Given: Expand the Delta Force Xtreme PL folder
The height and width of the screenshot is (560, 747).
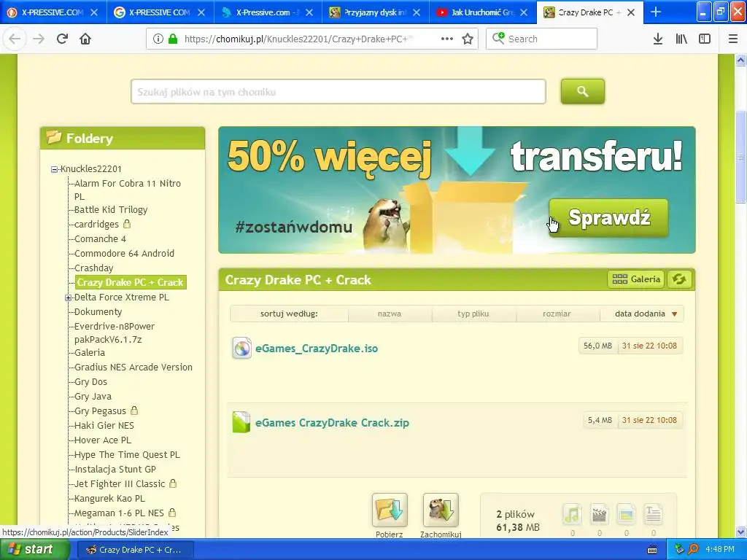Looking at the screenshot, I should click(x=68, y=297).
